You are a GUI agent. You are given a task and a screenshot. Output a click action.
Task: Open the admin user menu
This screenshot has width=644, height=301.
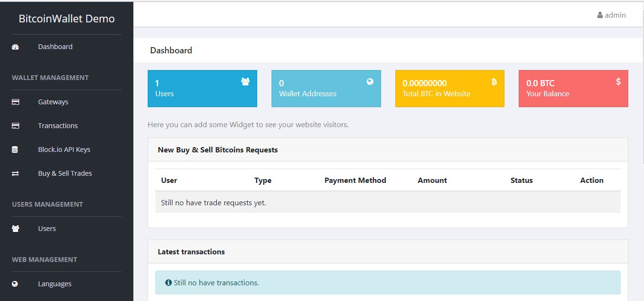tap(612, 15)
